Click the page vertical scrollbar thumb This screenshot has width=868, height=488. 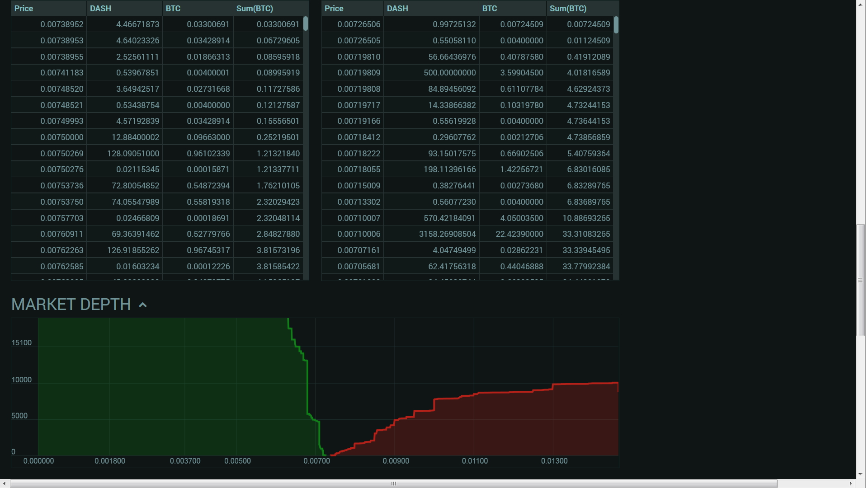860,280
